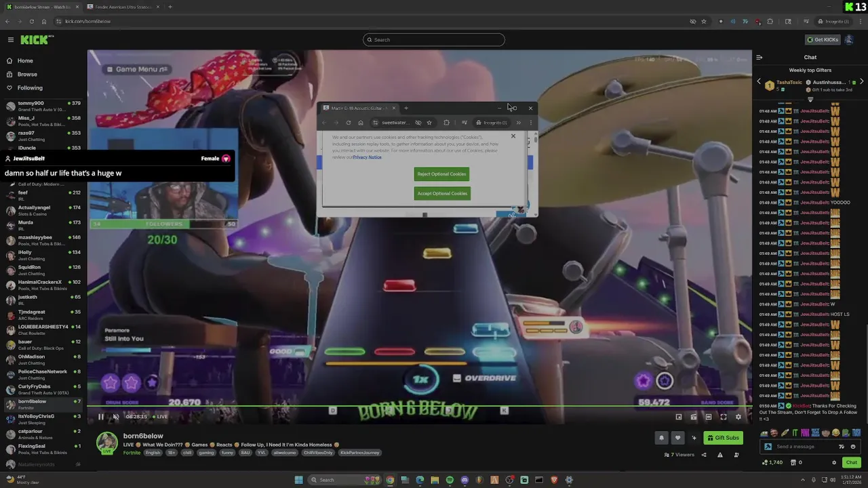This screenshot has width=868, height=488.
Task: Show previous weekly top gifter
Action: tap(759, 82)
